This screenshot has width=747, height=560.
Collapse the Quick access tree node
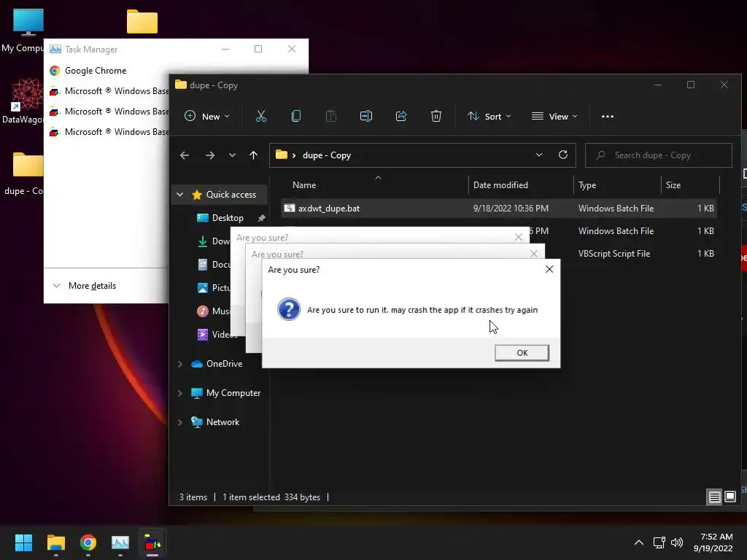click(179, 194)
